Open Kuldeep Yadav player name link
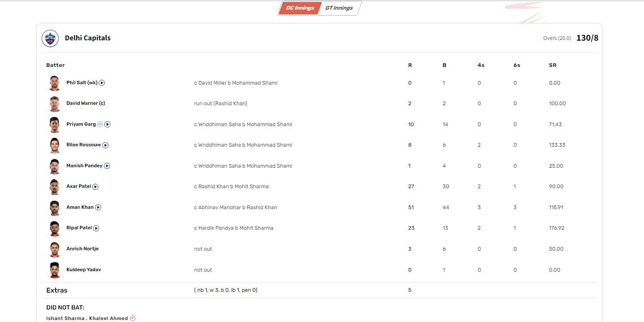644x322 pixels. pyautogui.click(x=84, y=270)
